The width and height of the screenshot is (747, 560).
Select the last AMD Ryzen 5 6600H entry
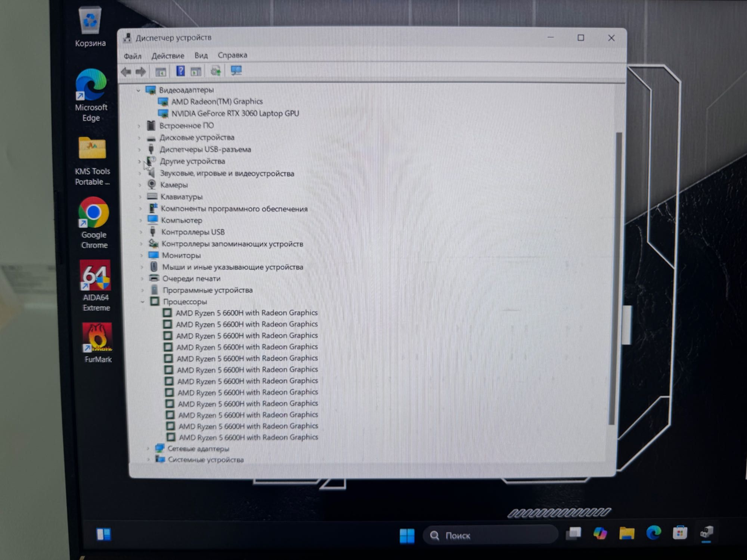[x=248, y=437]
